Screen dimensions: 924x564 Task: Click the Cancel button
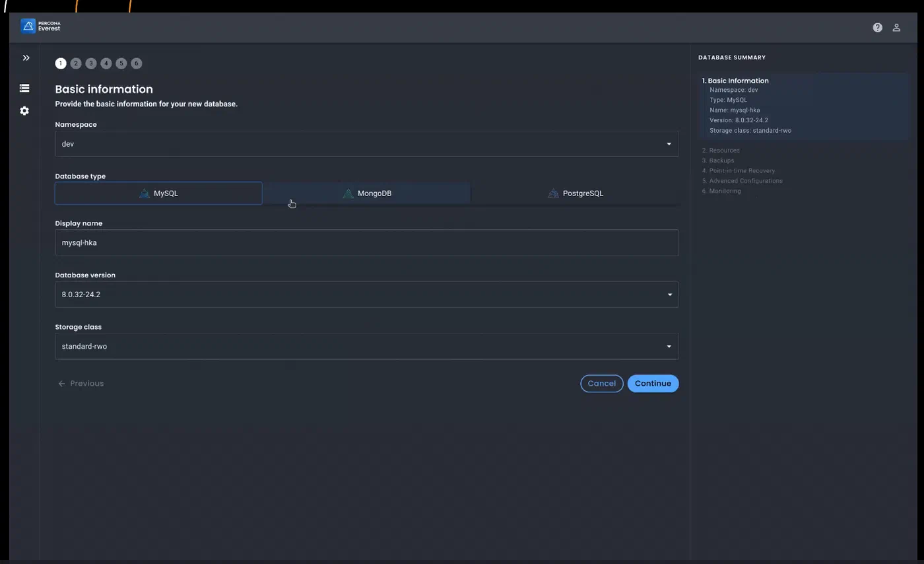pyautogui.click(x=602, y=384)
